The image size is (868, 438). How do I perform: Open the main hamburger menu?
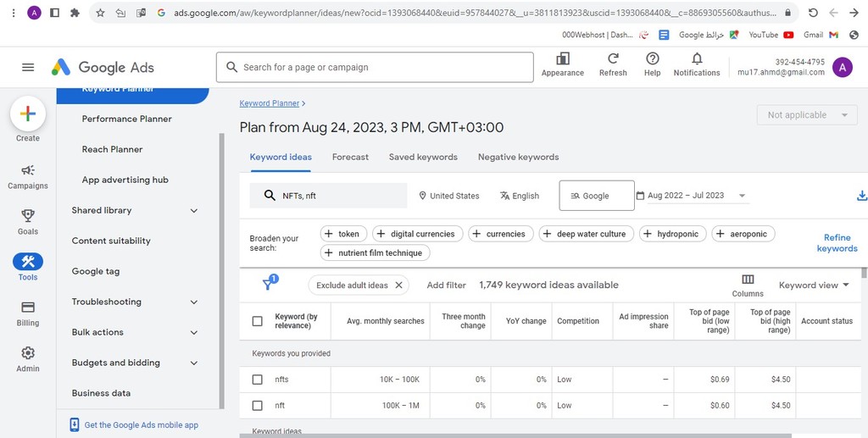[28, 68]
